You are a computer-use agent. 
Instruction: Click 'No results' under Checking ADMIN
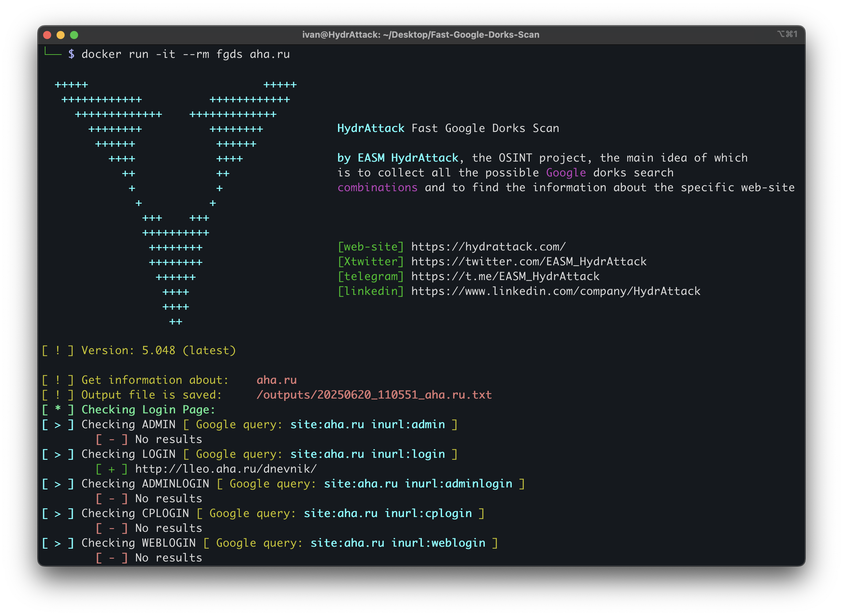click(x=169, y=440)
